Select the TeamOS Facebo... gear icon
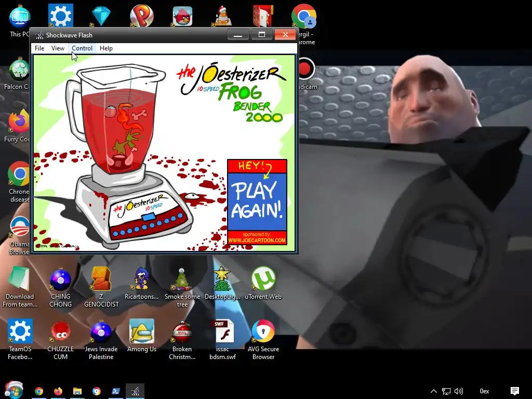The width and height of the screenshot is (532, 399). point(20,339)
